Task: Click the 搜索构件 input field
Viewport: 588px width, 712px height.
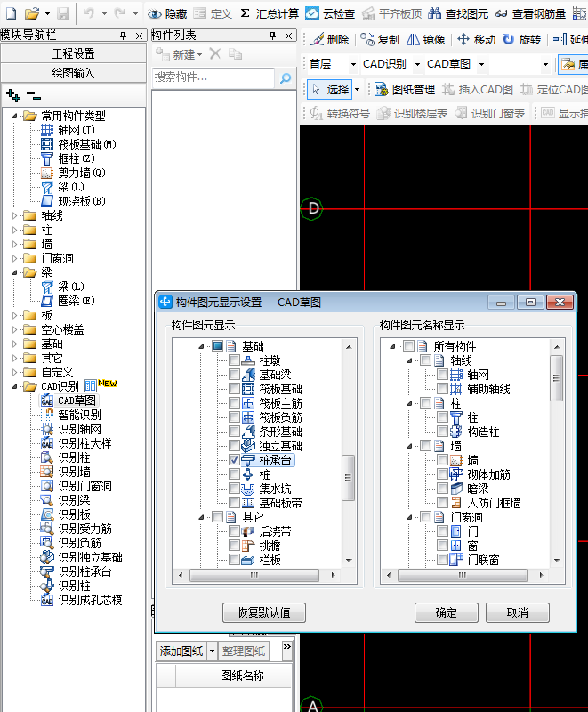Action: click(213, 77)
